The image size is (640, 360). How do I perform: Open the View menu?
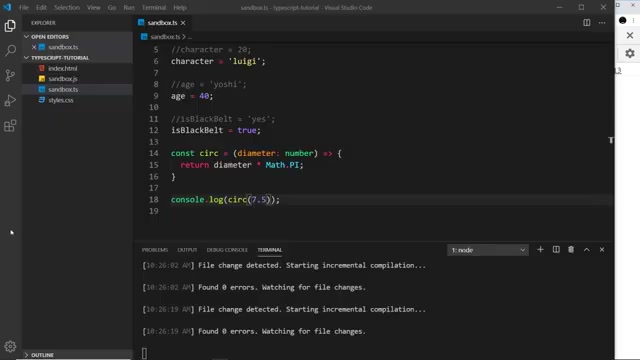point(93,7)
